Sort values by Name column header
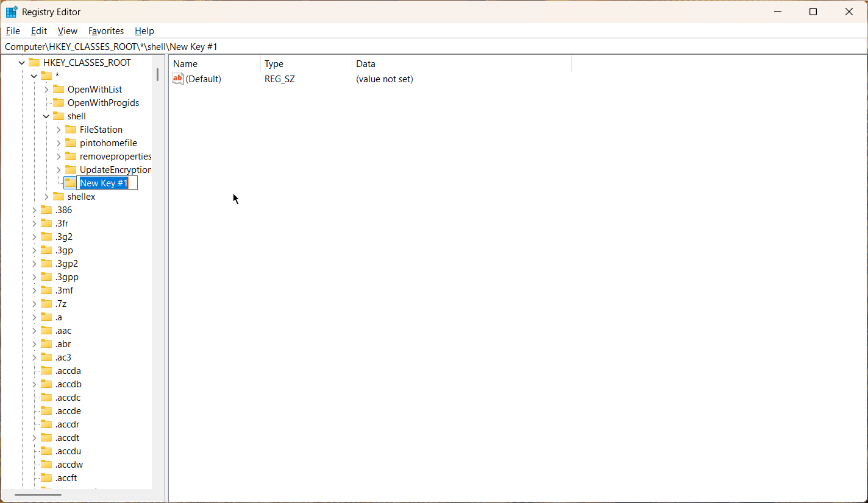The width and height of the screenshot is (868, 503). click(215, 63)
